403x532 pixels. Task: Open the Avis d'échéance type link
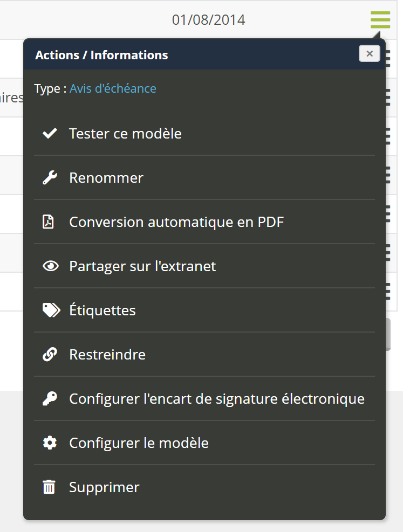coord(113,88)
